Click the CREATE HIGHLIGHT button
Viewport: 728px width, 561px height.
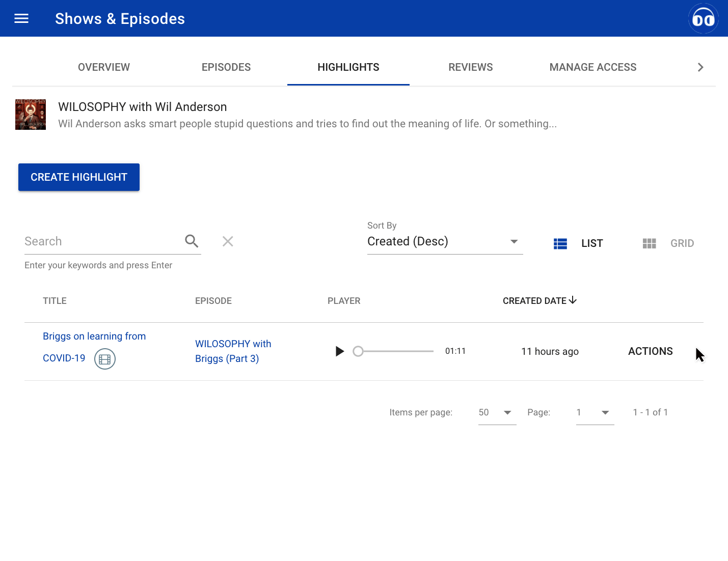[x=79, y=177]
